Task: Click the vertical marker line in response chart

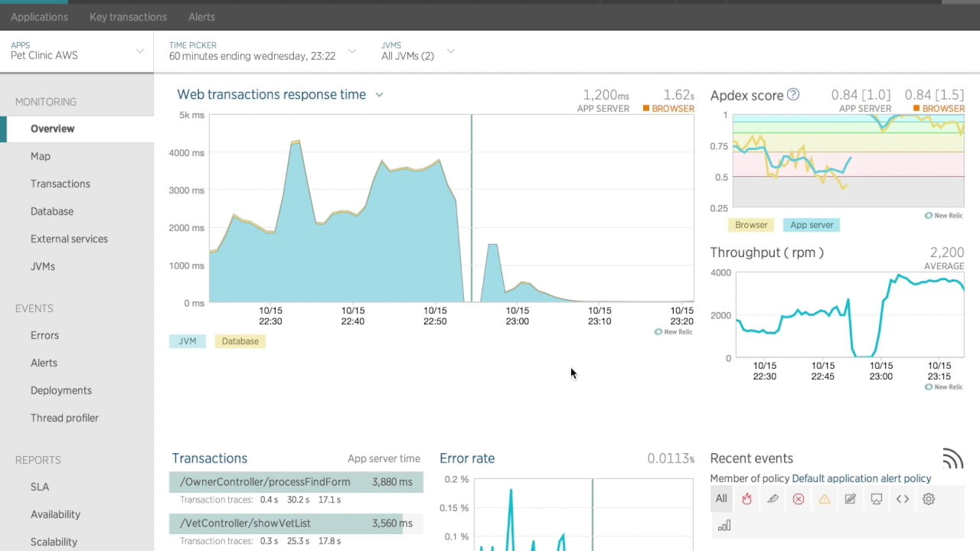Action: [472, 208]
